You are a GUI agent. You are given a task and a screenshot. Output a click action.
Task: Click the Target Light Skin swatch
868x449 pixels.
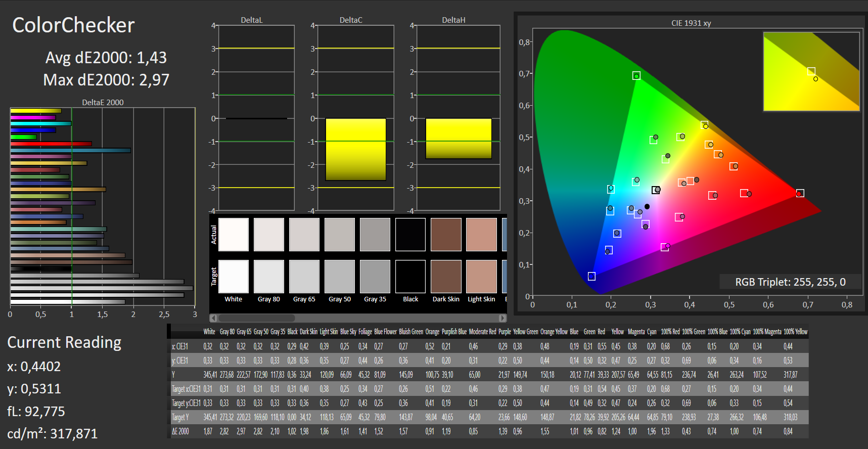click(x=481, y=277)
